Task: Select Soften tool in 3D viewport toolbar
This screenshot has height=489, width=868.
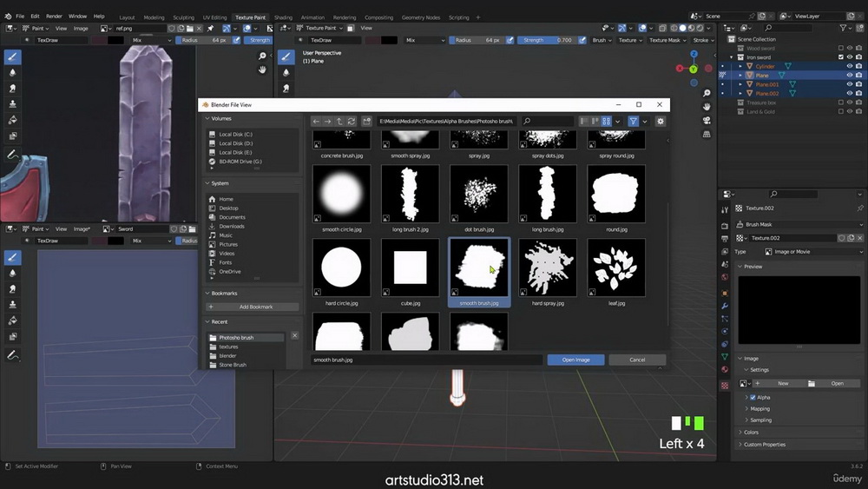Action: (x=286, y=73)
